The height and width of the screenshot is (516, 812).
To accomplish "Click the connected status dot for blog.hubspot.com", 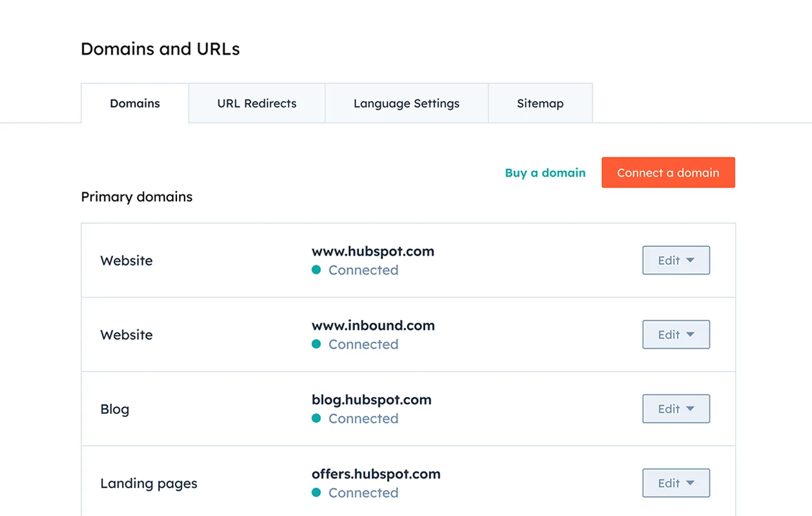I will click(317, 418).
